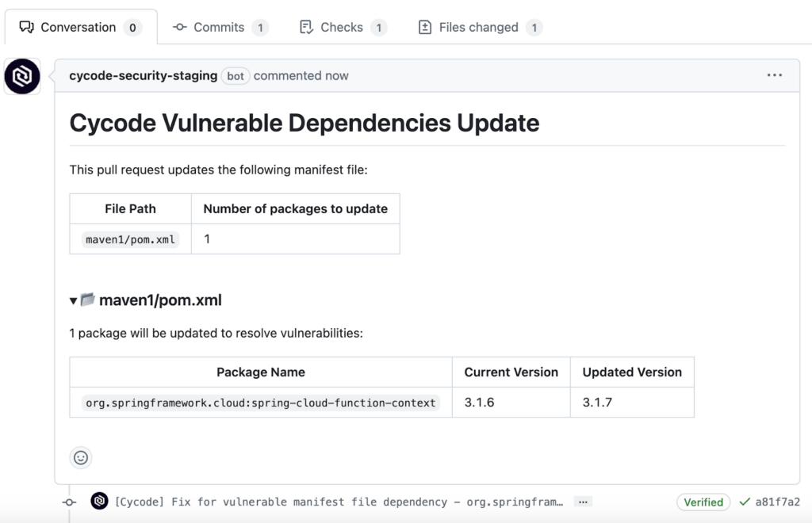Expand commit description ellipsis button

click(583, 502)
